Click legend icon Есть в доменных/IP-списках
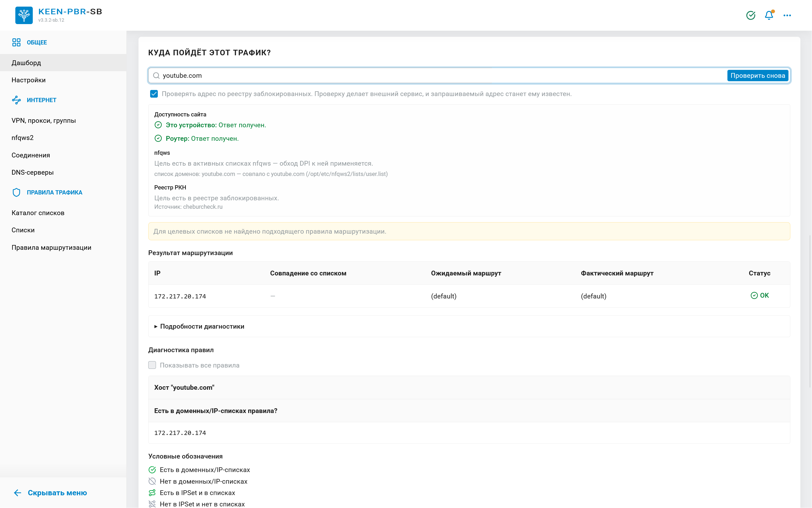Viewport: 812px width, 508px height. coord(152,470)
